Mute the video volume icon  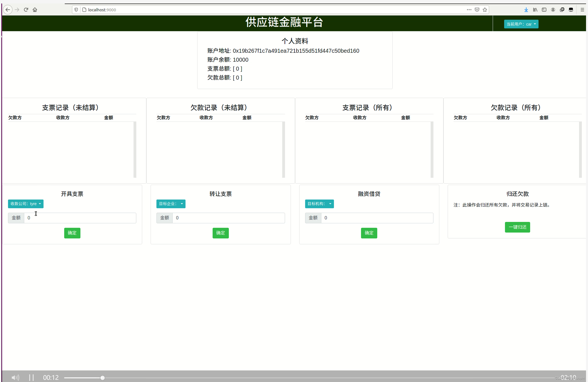pos(15,378)
